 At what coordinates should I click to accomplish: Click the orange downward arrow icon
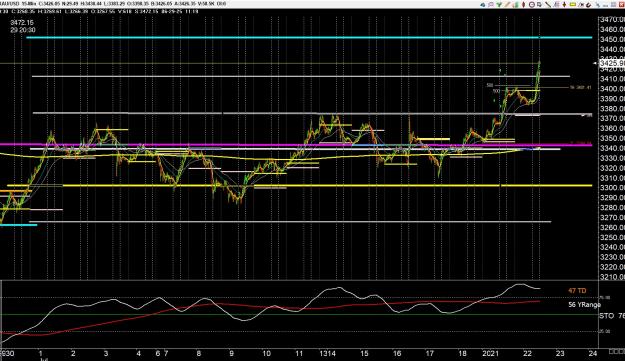pos(564,5)
